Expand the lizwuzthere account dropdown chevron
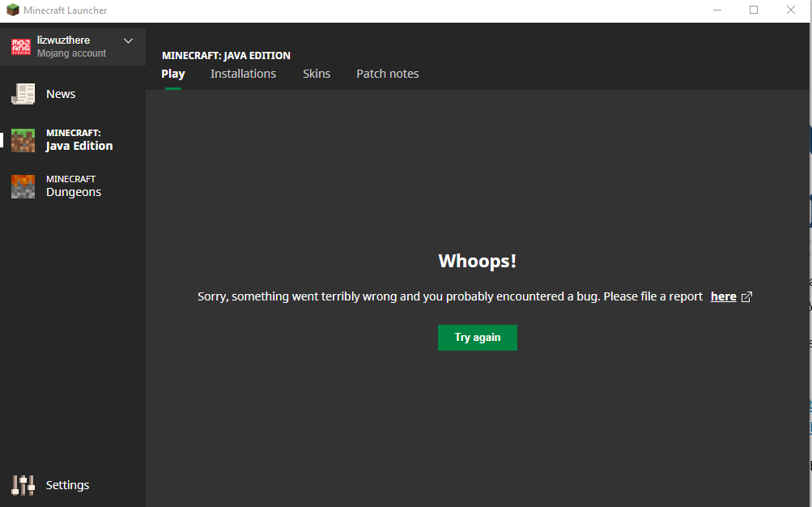This screenshot has width=812, height=507. pyautogui.click(x=129, y=41)
